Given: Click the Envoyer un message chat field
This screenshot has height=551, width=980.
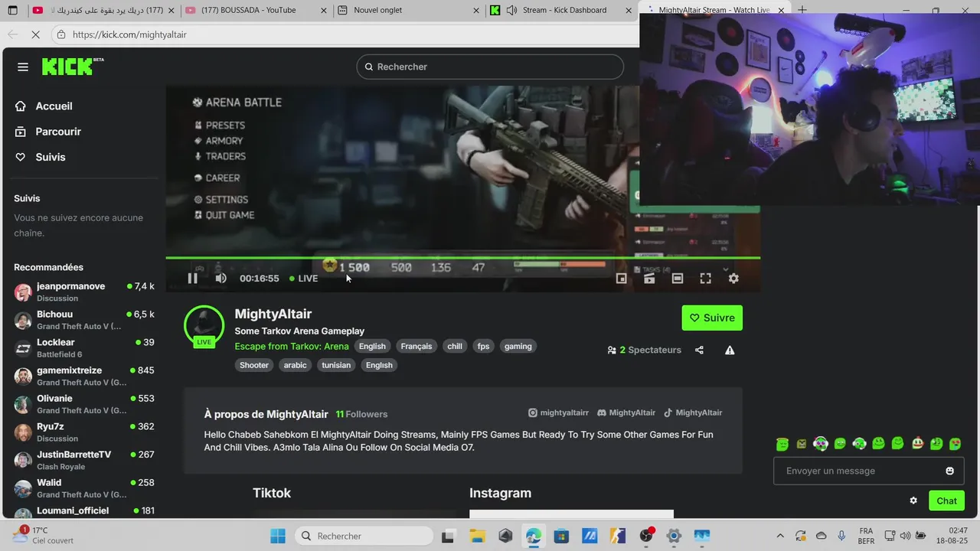Looking at the screenshot, I should pos(869,471).
